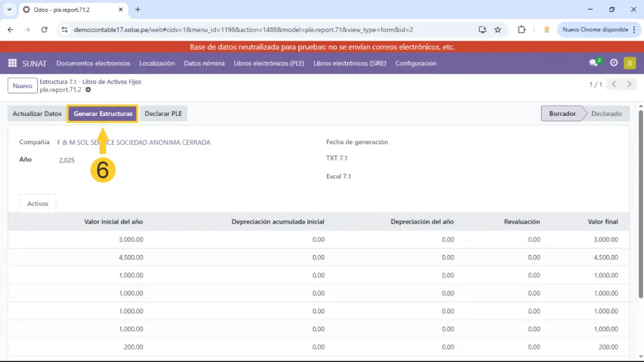Screen dimensions: 644x362
Task: Bookmark this page with the star icon
Action: coord(497,30)
